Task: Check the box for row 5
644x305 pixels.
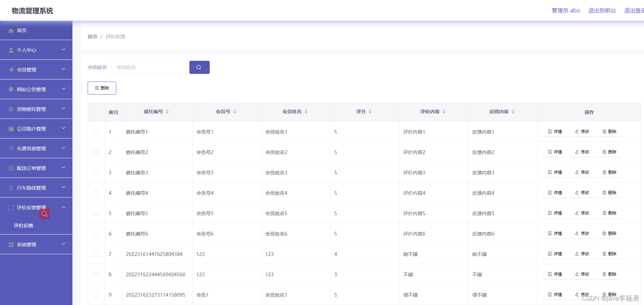Action: pyautogui.click(x=96, y=213)
